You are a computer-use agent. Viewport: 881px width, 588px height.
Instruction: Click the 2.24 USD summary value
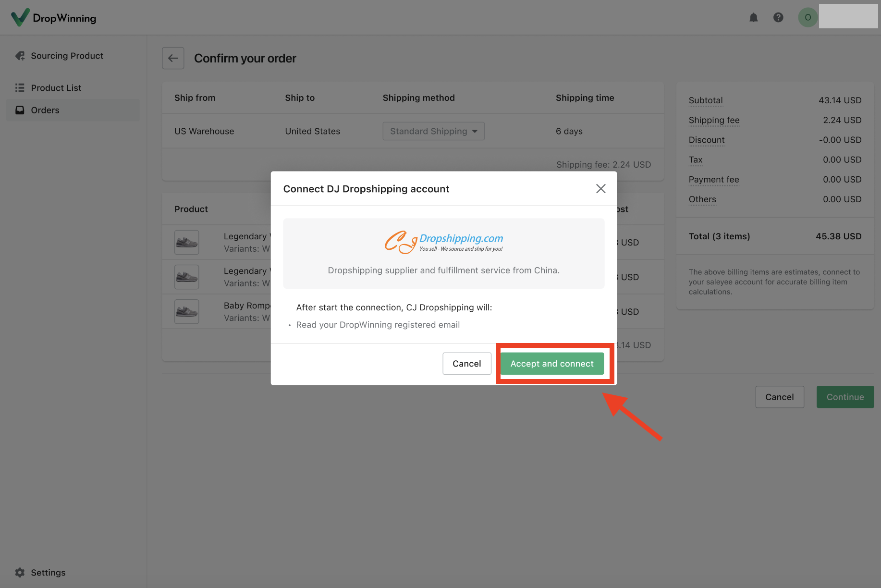click(x=842, y=120)
